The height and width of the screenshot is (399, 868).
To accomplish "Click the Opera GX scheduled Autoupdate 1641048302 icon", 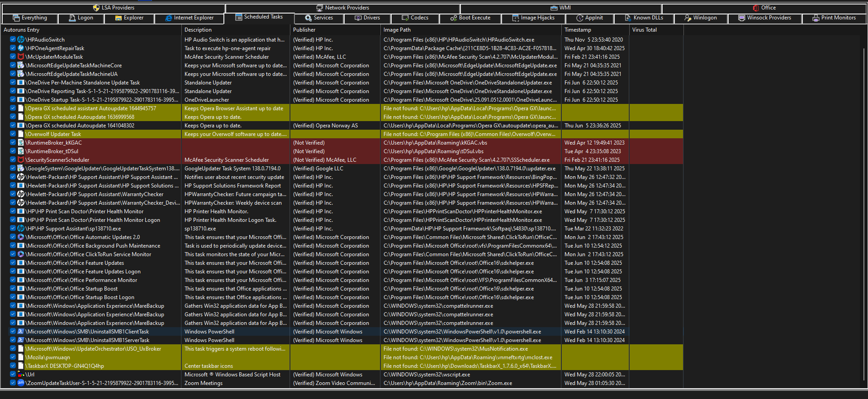I will 20,126.
